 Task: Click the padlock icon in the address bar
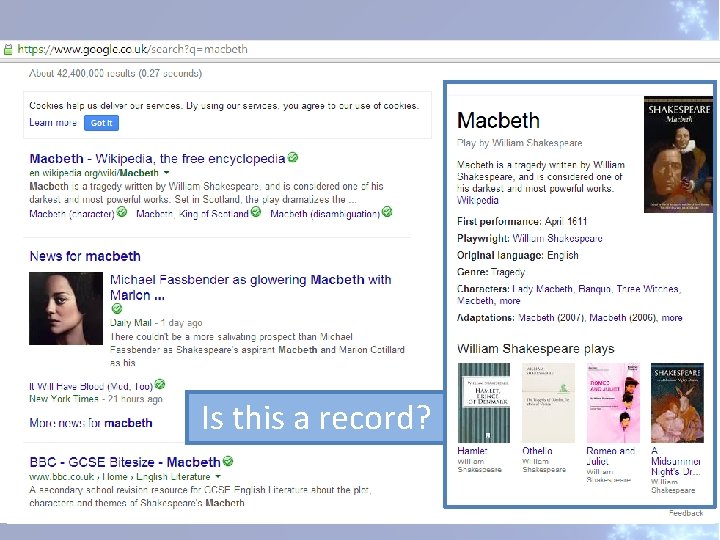(x=8, y=50)
